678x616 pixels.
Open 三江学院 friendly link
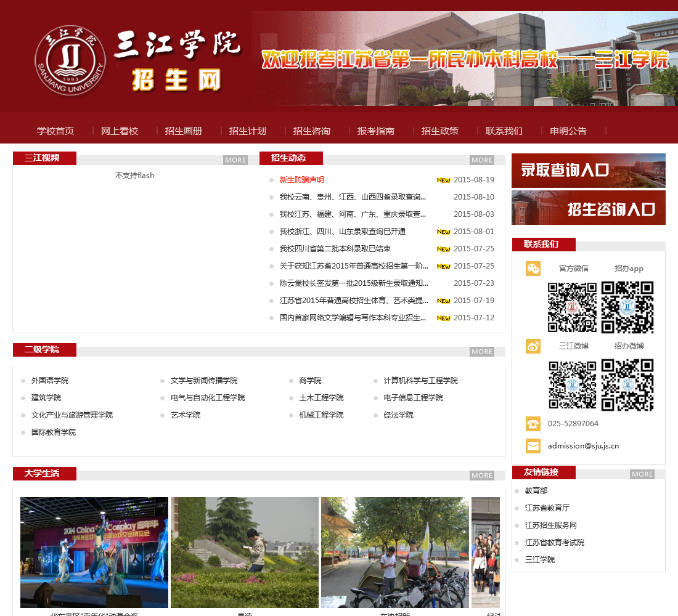[540, 560]
